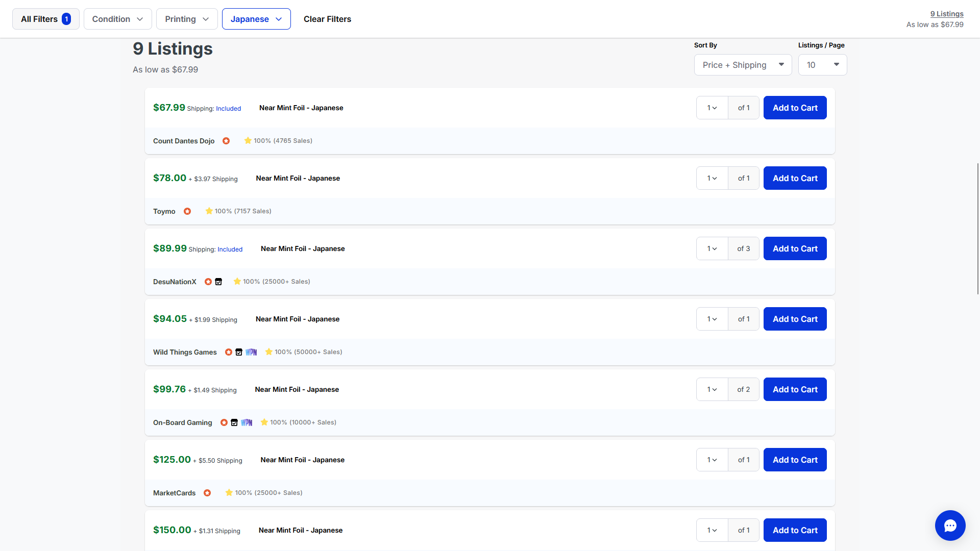
Task: Click rating star for Wild Things Games
Action: [x=268, y=352]
